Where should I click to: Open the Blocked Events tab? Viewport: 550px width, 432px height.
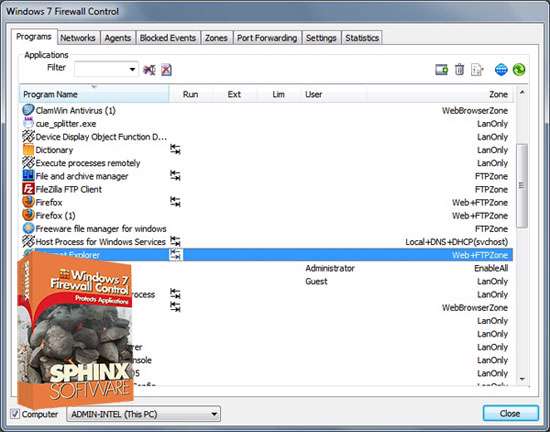coord(168,38)
